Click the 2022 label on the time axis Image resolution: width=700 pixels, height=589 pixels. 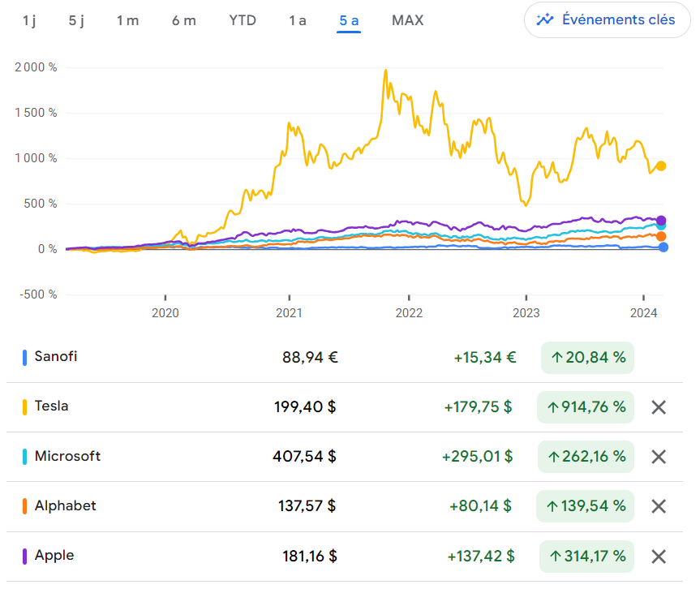pyautogui.click(x=409, y=313)
